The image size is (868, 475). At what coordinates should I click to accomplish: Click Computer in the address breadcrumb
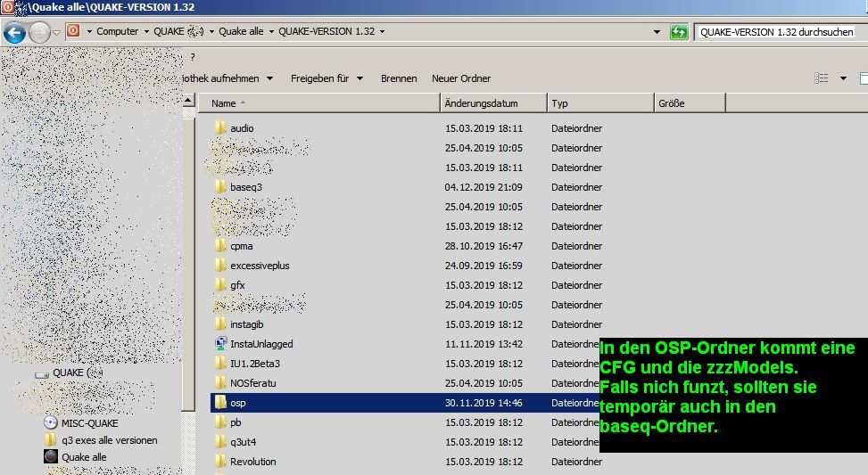pos(118,31)
